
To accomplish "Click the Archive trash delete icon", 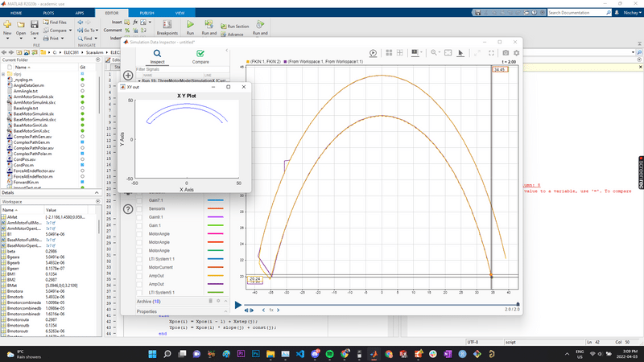I will pyautogui.click(x=210, y=301).
